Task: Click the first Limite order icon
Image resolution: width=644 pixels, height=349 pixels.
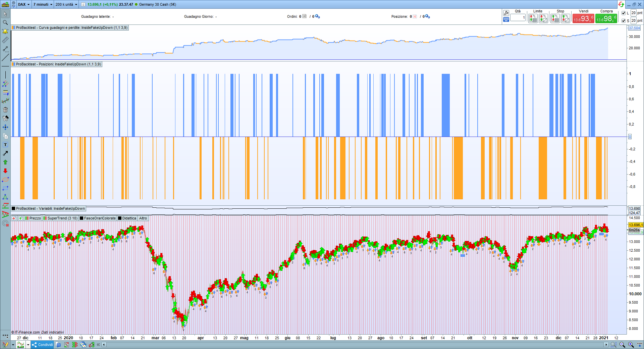Action: coord(533,18)
